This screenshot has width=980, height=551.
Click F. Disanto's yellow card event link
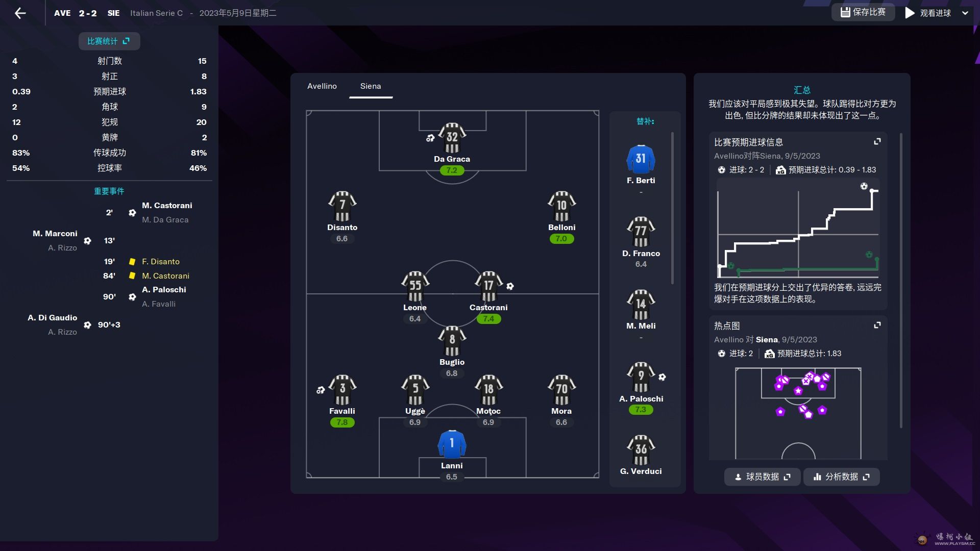(x=160, y=262)
